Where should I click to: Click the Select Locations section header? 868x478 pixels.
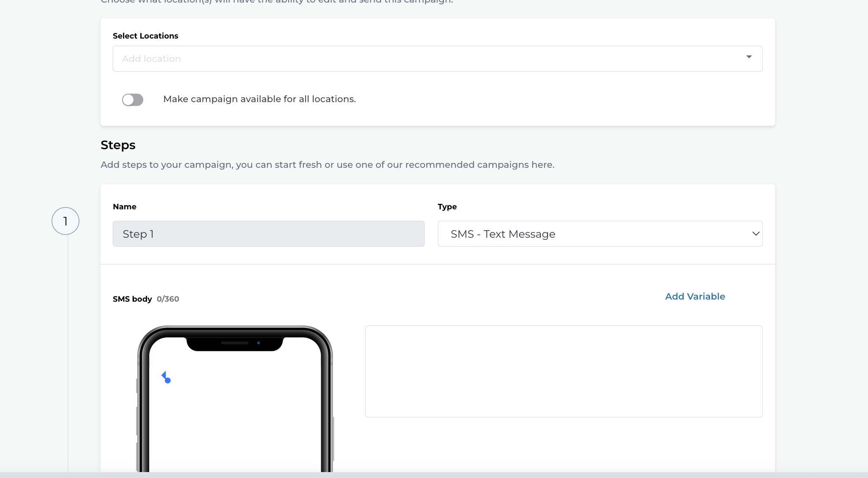coord(145,36)
